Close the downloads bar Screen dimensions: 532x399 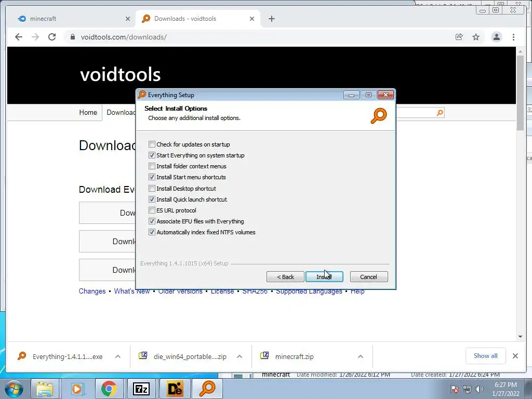515,356
